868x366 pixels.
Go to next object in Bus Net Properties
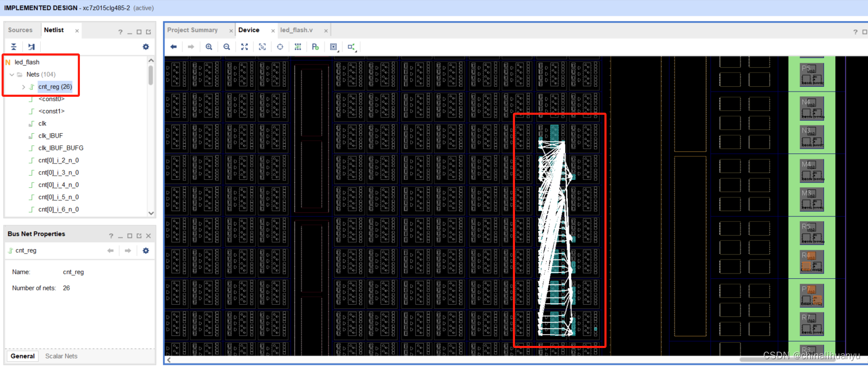pyautogui.click(x=128, y=251)
